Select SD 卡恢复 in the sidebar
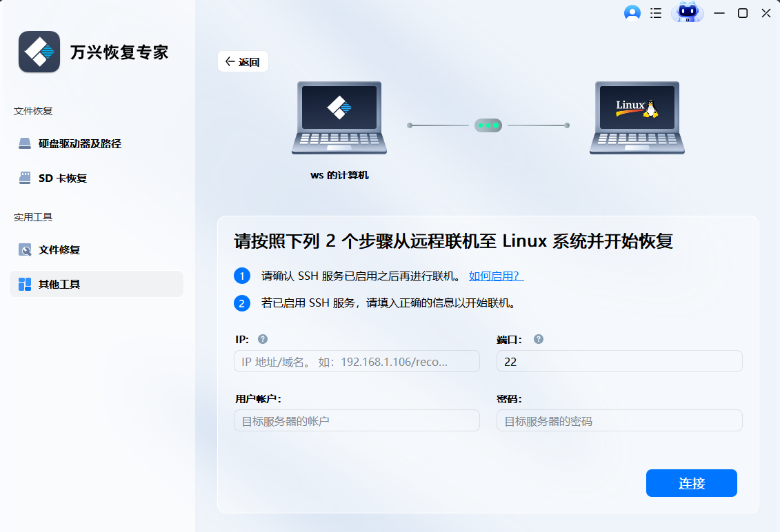Image resolution: width=780 pixels, height=532 pixels. [x=97, y=178]
